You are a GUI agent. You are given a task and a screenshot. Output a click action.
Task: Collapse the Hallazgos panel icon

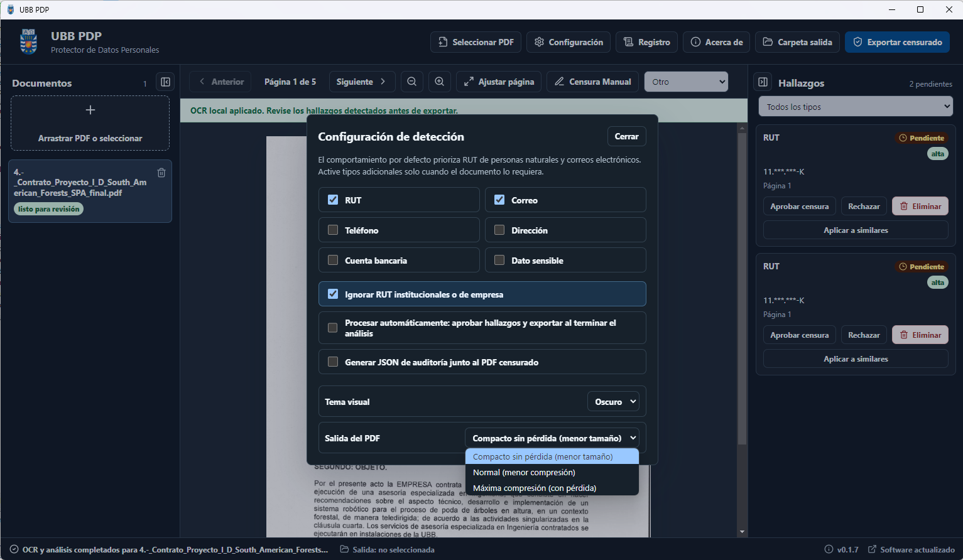point(763,82)
